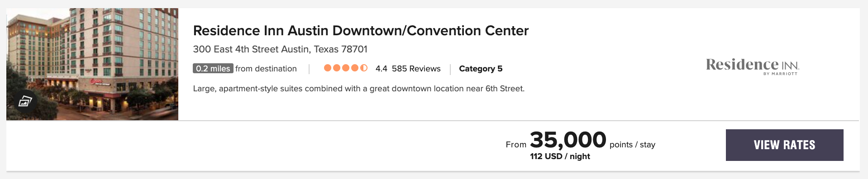
Task: Click the middle orange rating dot
Action: pos(346,68)
